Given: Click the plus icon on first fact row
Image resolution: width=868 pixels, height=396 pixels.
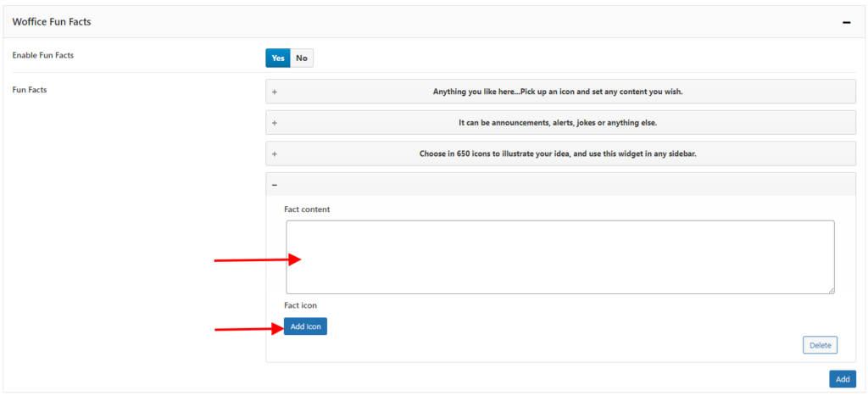Looking at the screenshot, I should point(275,92).
